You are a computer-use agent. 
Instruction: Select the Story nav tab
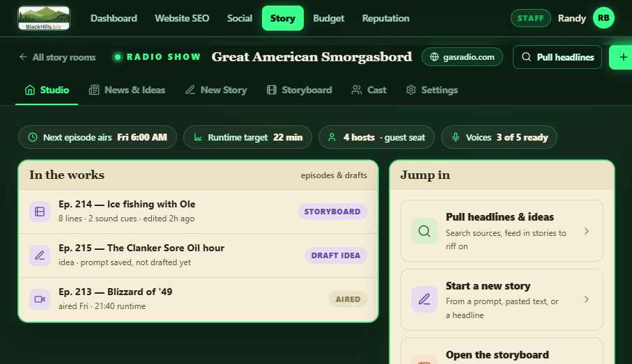coord(282,18)
